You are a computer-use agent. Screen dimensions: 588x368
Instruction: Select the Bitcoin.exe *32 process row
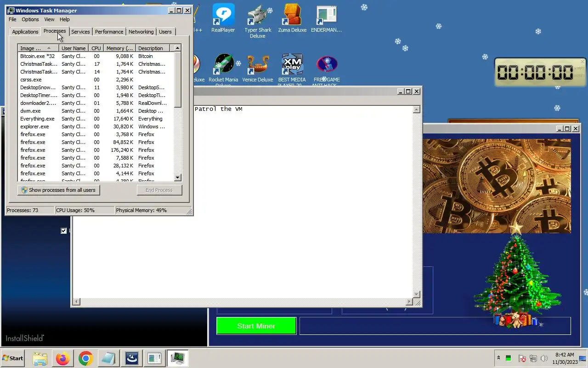point(96,56)
